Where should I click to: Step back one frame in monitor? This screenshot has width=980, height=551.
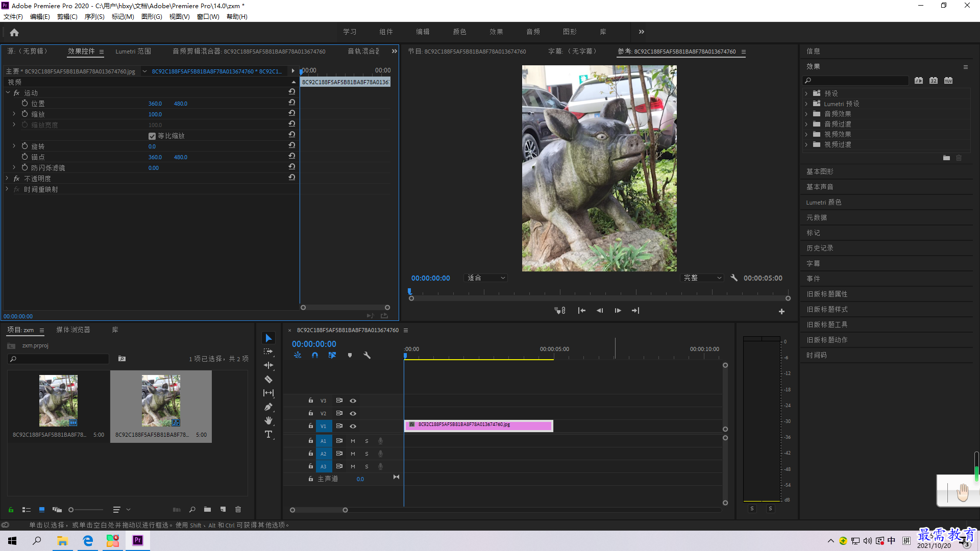(600, 310)
